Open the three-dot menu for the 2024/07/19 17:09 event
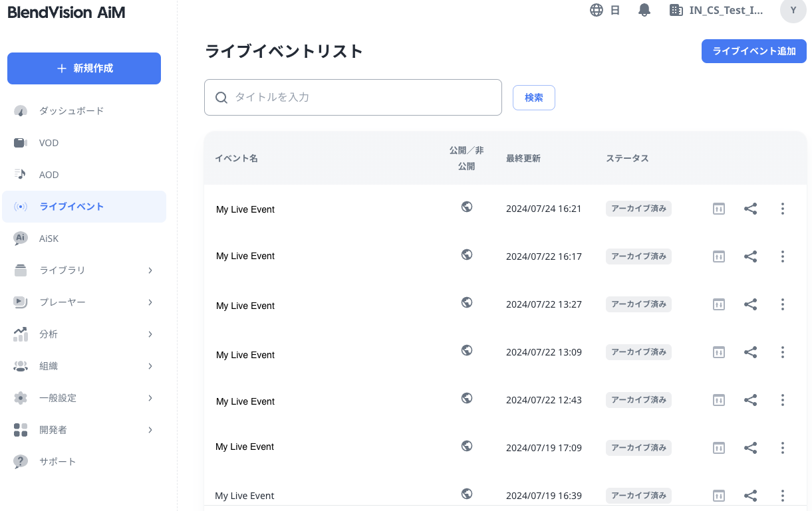This screenshot has height=511, width=812. pos(782,448)
